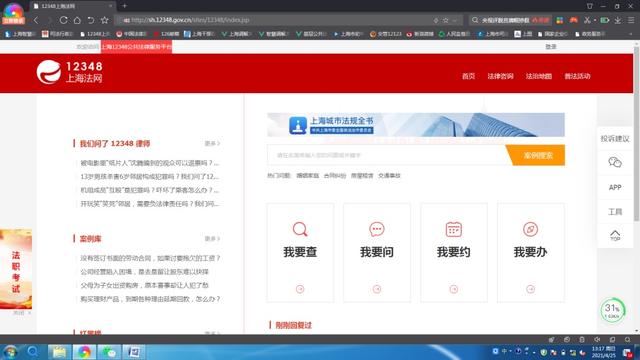Click the 上海城市法规全书 banner

416,125
